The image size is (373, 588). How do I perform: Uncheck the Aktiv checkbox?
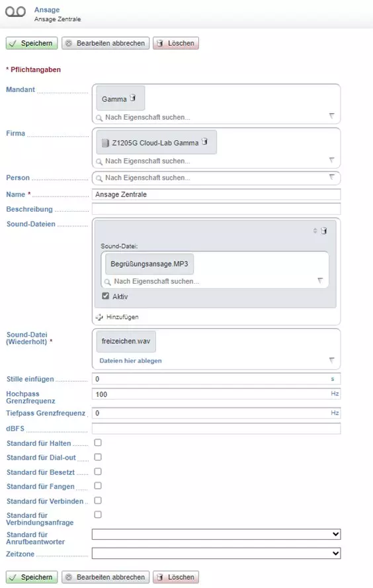point(105,296)
